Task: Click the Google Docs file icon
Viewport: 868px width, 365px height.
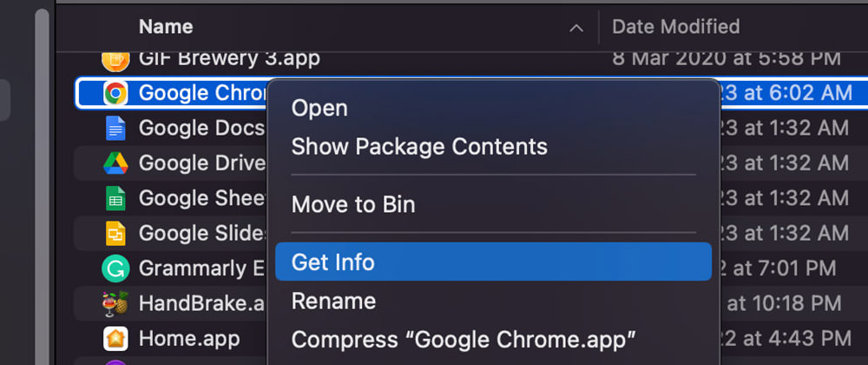Action: pyautogui.click(x=115, y=128)
